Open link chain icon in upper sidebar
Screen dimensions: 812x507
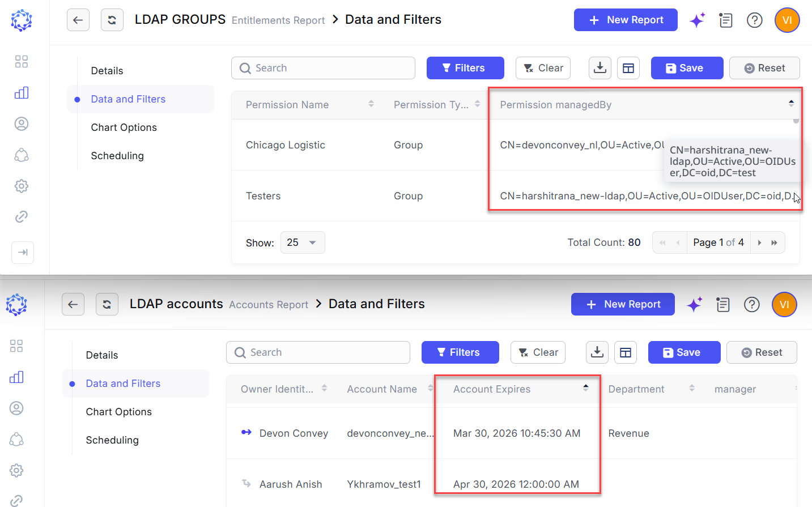22,216
